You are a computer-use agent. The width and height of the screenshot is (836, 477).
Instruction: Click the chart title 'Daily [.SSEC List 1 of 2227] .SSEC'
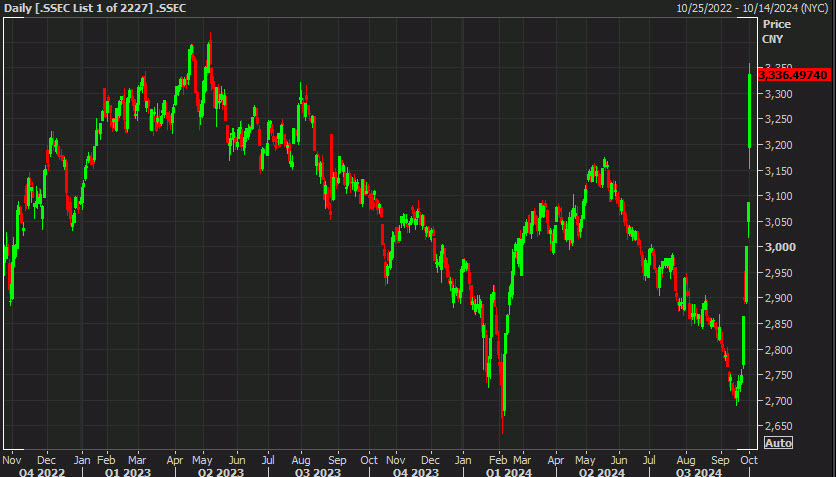coord(95,8)
